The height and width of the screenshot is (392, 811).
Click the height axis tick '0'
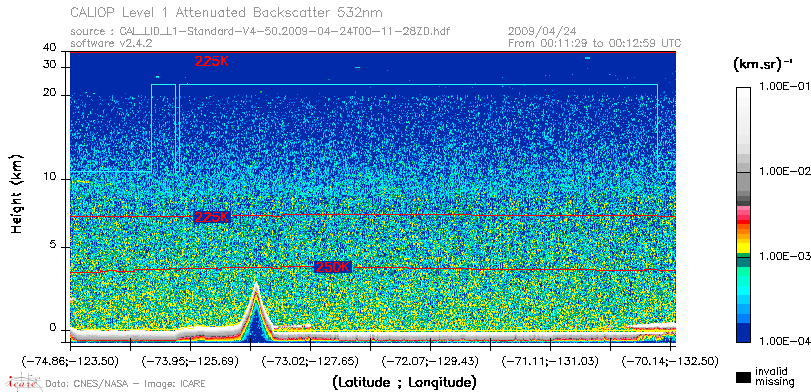[x=52, y=327]
